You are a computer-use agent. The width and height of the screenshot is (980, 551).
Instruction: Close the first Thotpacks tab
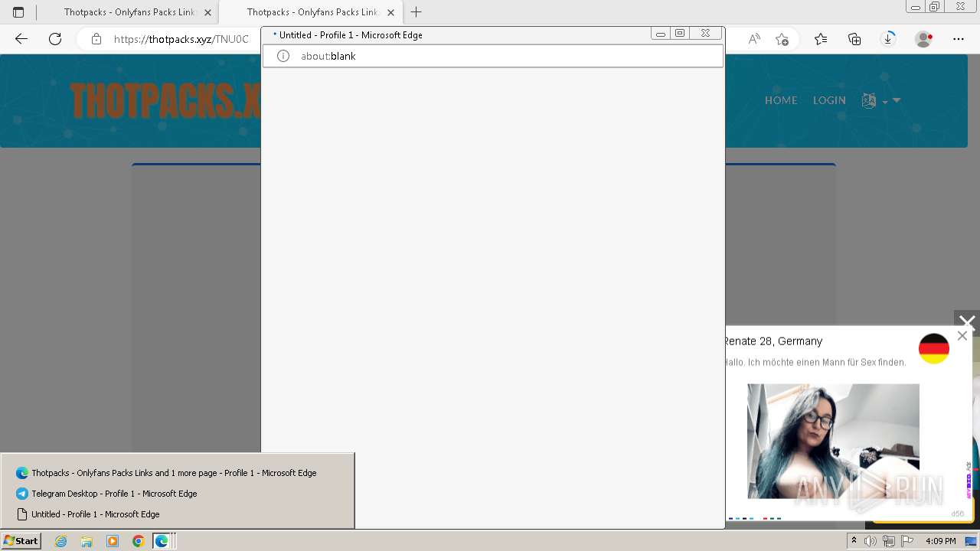point(207,12)
